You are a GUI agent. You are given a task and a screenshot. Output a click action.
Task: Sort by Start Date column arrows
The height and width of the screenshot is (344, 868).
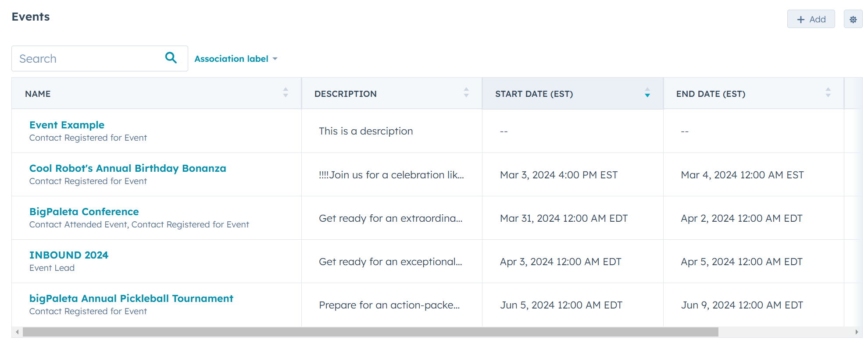[647, 92]
